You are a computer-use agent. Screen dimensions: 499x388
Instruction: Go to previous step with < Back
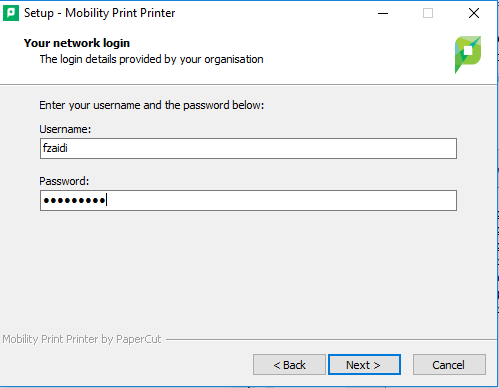289,365
